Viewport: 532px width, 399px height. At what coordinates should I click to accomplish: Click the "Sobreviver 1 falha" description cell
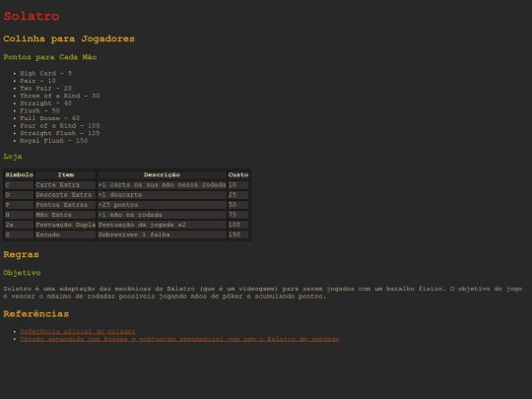(162, 234)
